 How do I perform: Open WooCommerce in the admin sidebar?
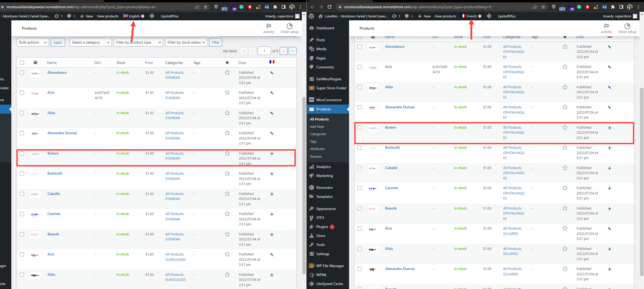(x=329, y=100)
